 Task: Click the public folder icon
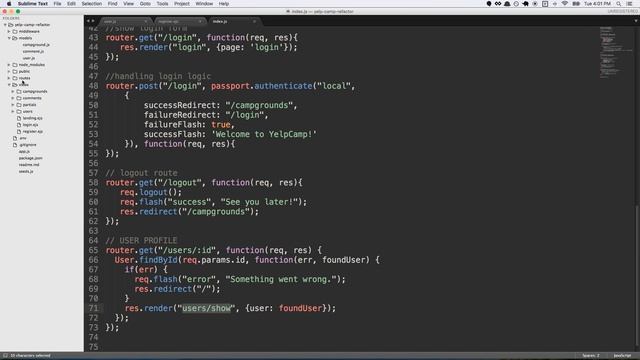[15, 71]
